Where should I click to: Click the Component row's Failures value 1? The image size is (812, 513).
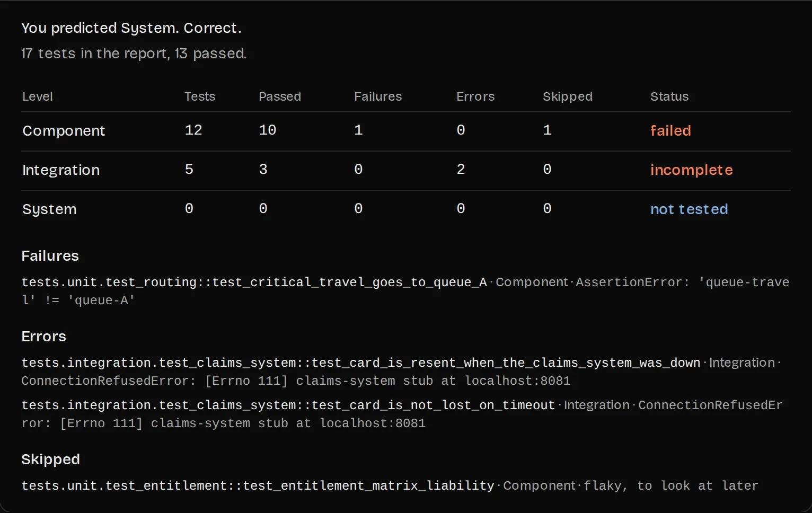358,130
